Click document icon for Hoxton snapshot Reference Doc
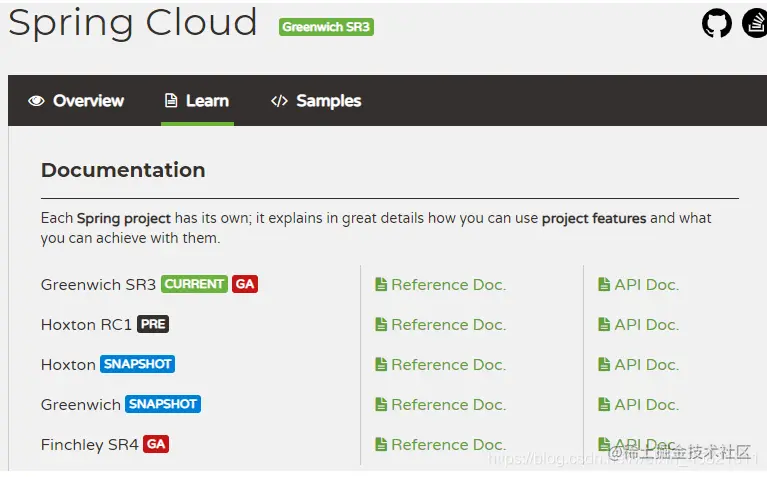This screenshot has height=477, width=767. (381, 365)
